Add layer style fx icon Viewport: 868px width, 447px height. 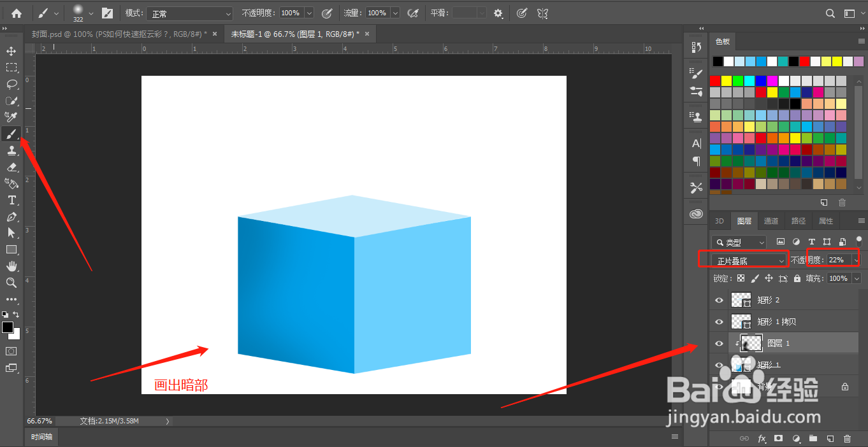pos(762,439)
